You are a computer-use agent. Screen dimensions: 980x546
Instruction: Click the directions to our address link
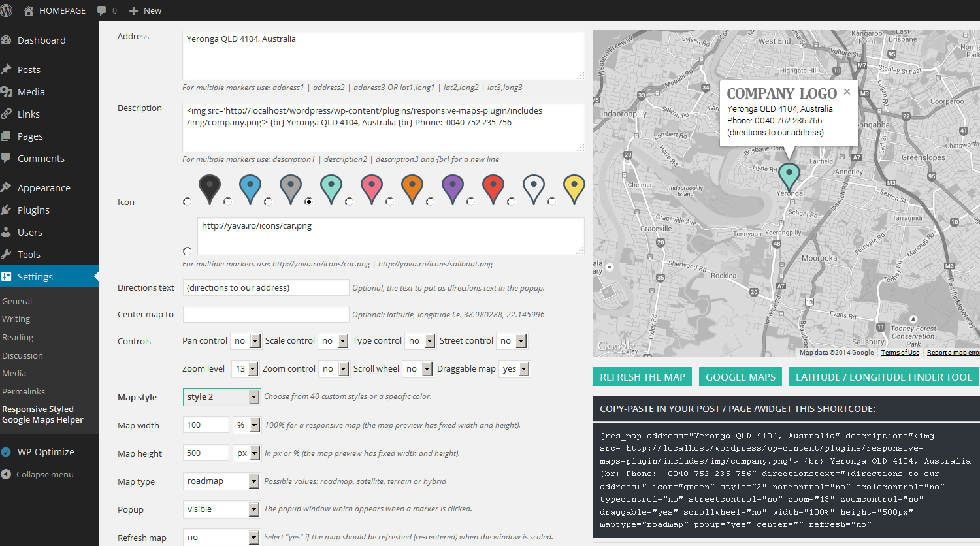tap(776, 132)
